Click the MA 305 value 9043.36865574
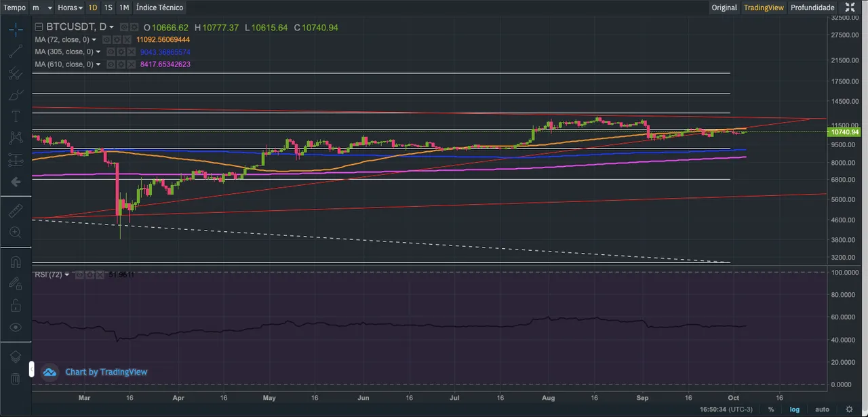This screenshot has height=417, width=868. (x=165, y=52)
